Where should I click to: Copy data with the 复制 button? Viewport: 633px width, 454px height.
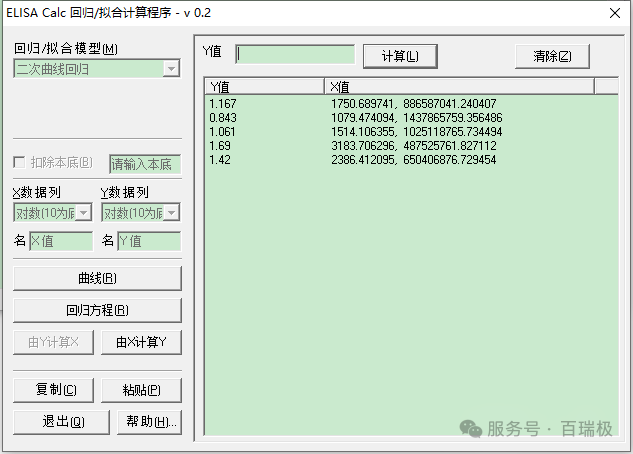(x=53, y=390)
